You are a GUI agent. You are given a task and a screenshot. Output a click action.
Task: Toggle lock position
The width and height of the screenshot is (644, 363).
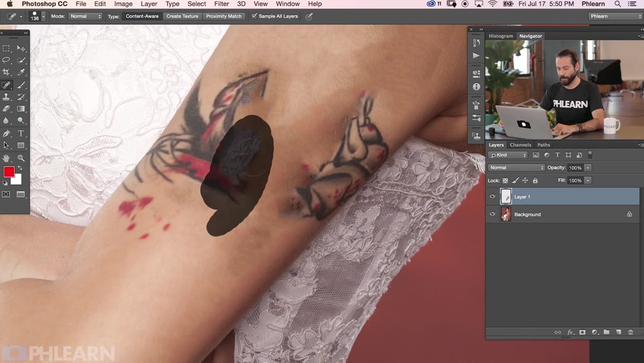click(525, 181)
